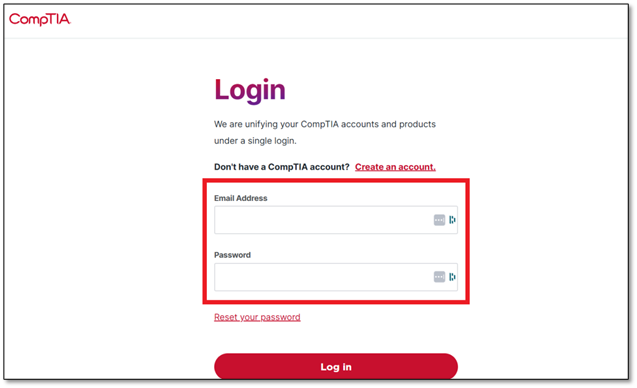
Task: Click the 'We are unifying your CompTIA accounts' text
Action: click(x=325, y=124)
